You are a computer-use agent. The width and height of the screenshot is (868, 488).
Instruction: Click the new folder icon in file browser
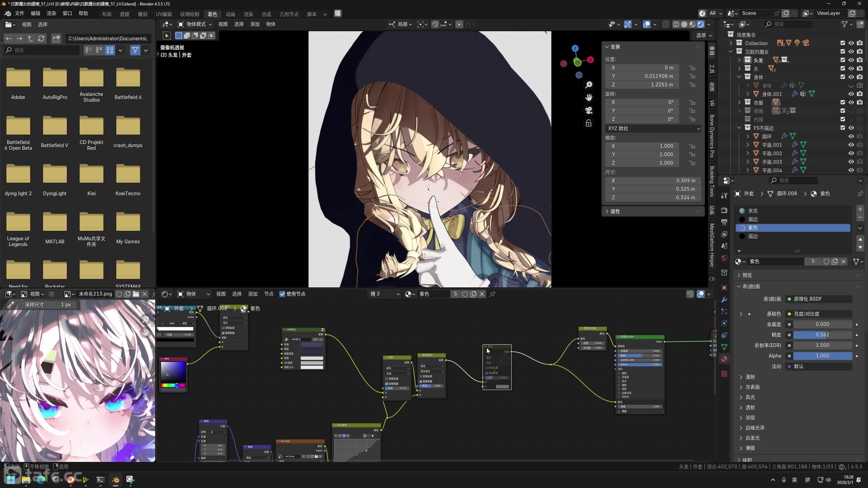[56, 39]
